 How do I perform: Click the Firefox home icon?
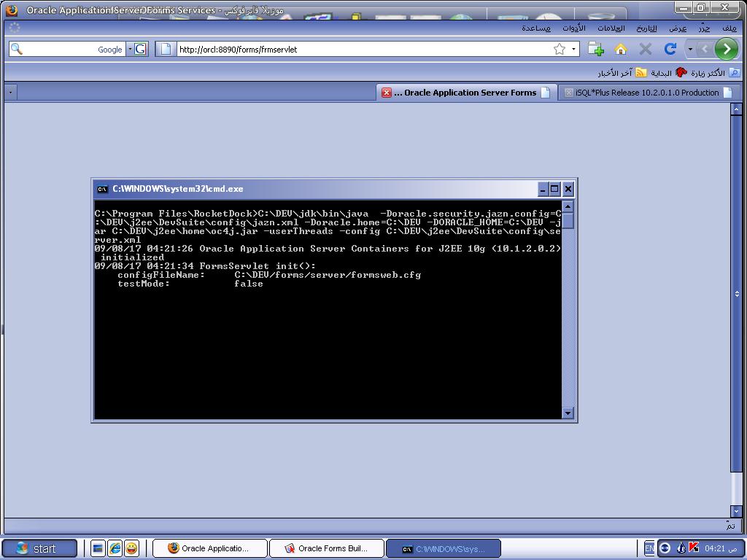[x=621, y=49]
